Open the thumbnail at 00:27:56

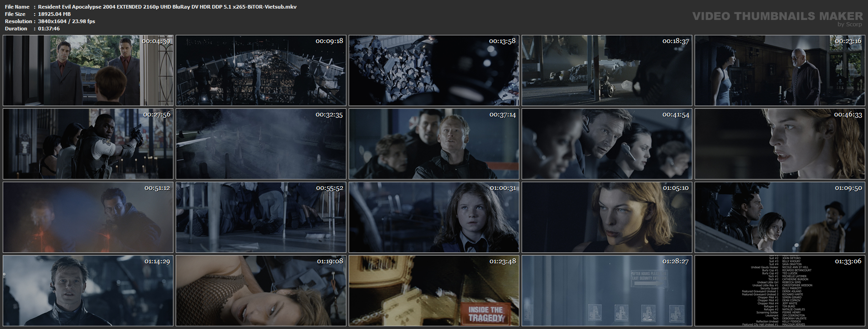(x=88, y=144)
